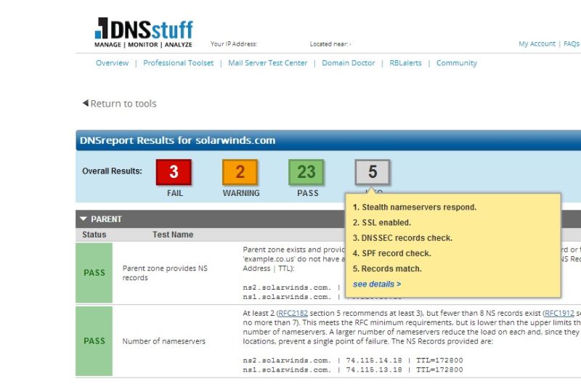Click PASS status for Number of nameservers

click(x=94, y=341)
